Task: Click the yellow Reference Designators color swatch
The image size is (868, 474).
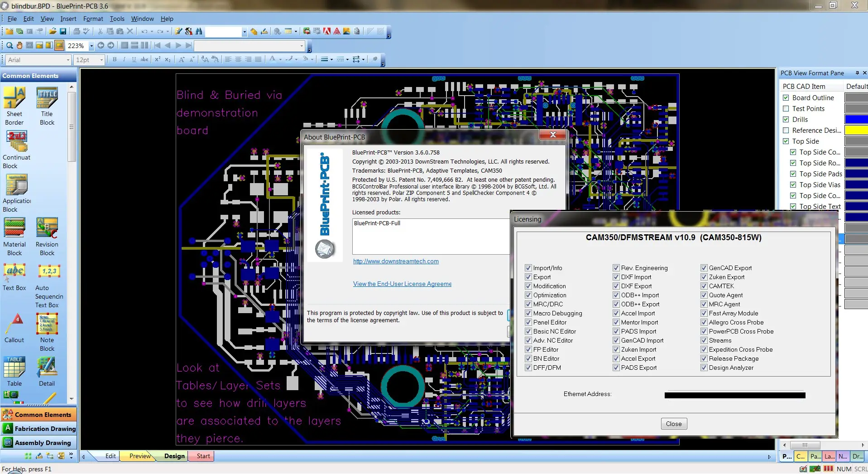Action: point(856,130)
